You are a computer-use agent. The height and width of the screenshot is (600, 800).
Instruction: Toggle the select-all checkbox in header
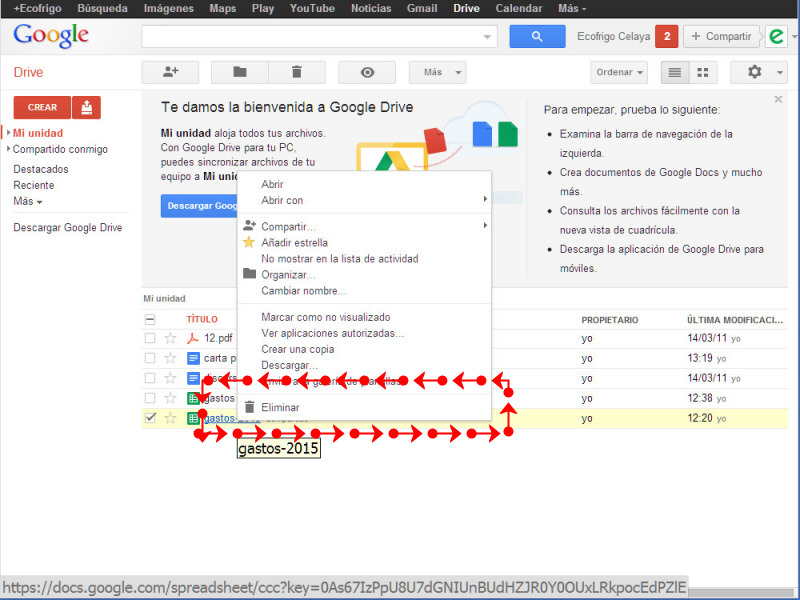coord(149,319)
